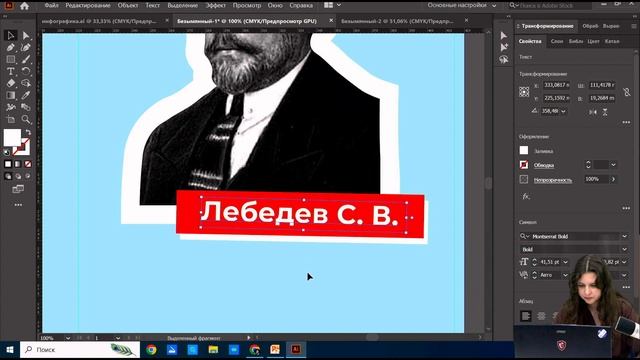Open Обводка stroke options link
The height and width of the screenshot is (360, 640).
tap(544, 165)
